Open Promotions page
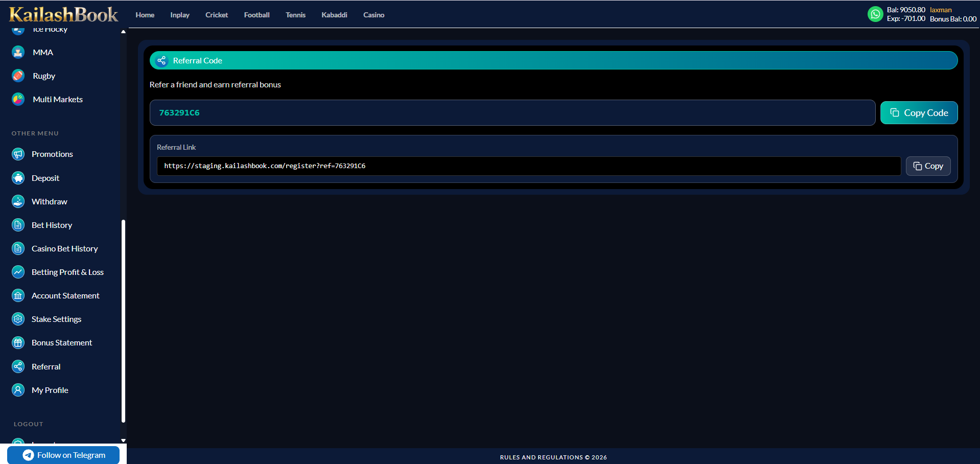Viewport: 980px width, 464px height. coord(52,154)
